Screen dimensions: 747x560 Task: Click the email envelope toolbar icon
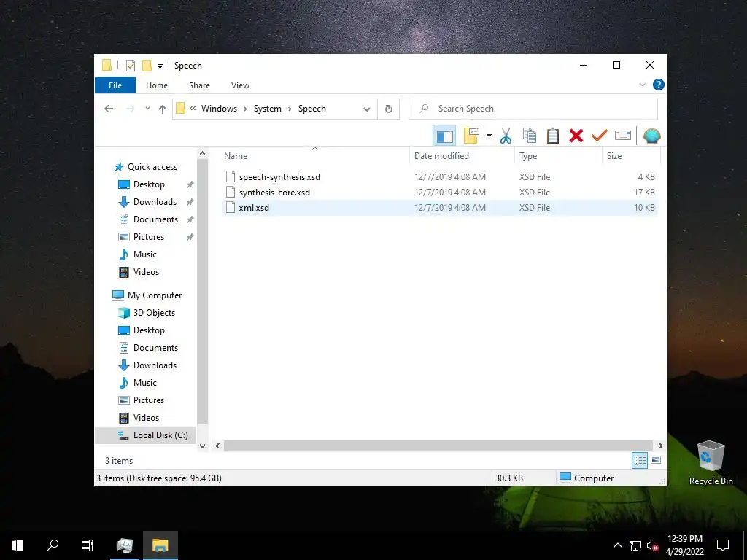(x=623, y=136)
